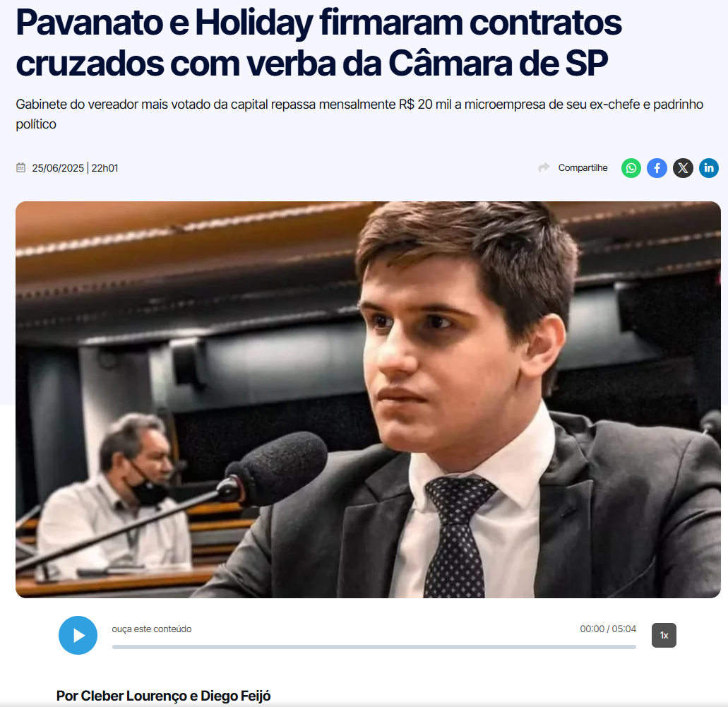The width and height of the screenshot is (728, 707).
Task: Click the publication date 25/06/2025
Action: [58, 168]
